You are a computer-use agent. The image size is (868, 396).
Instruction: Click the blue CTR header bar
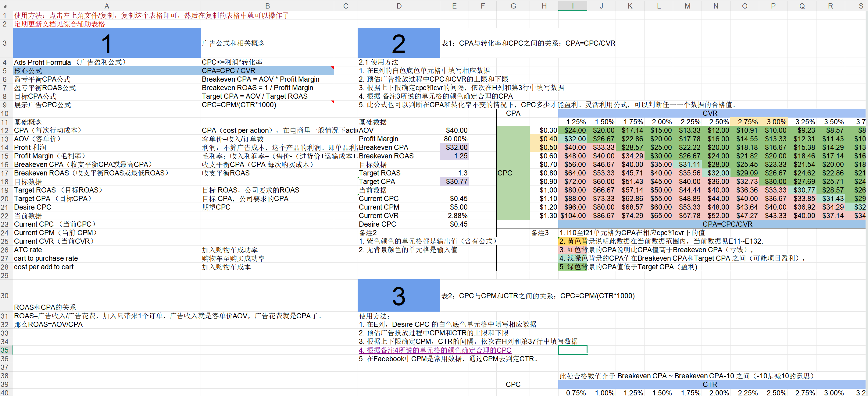712,384
